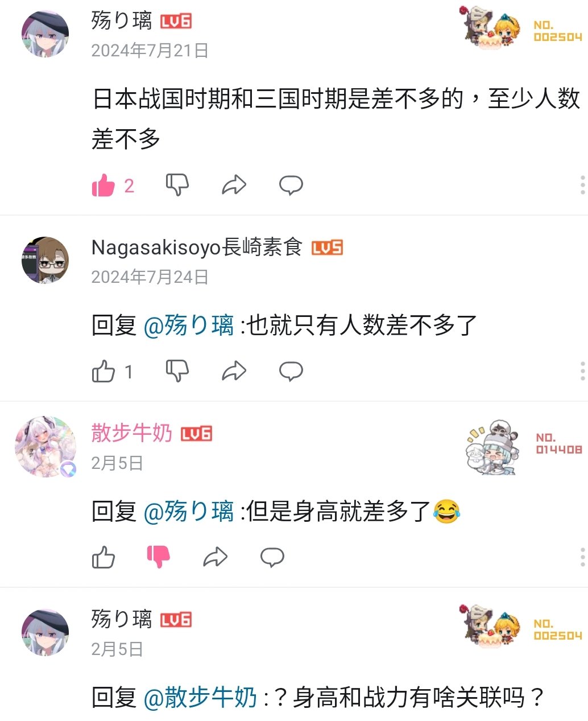Like 散步牛奶's comment
Image resolution: width=588 pixels, height=721 pixels.
pos(103,557)
